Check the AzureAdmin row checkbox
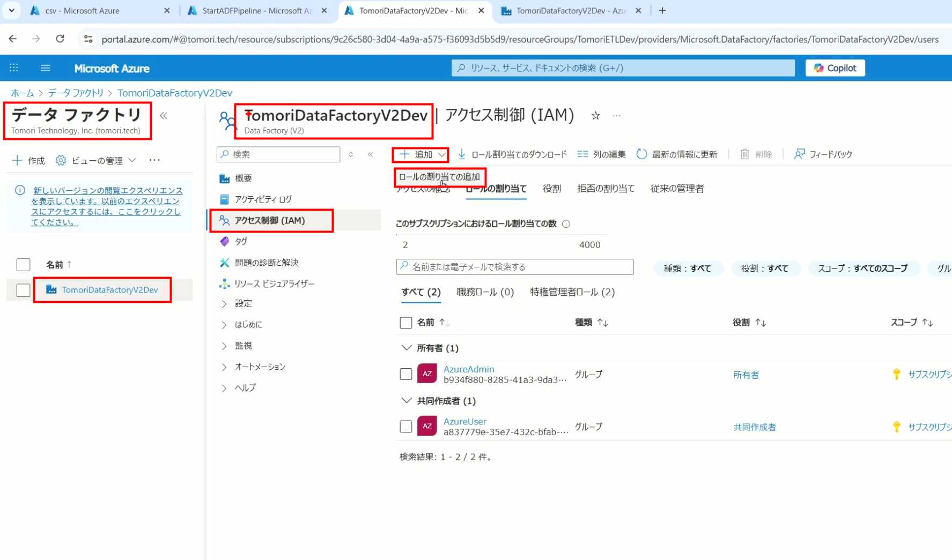 [x=406, y=374]
